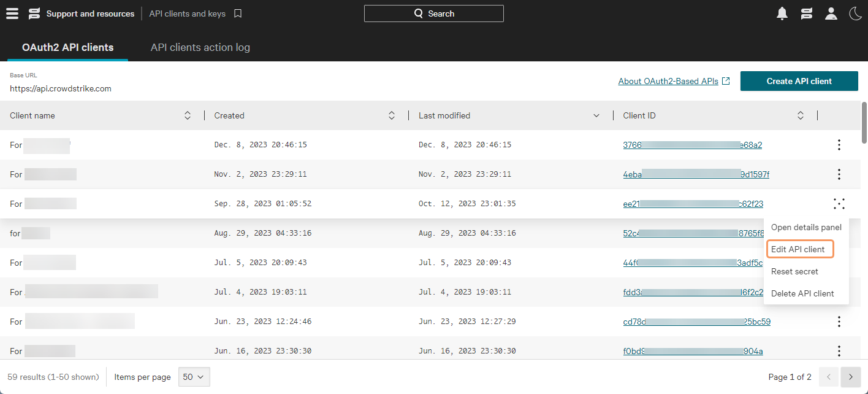The image size is (868, 394).
Task: Open actions menu for Nov. 2, 2023 client
Action: pos(839,174)
